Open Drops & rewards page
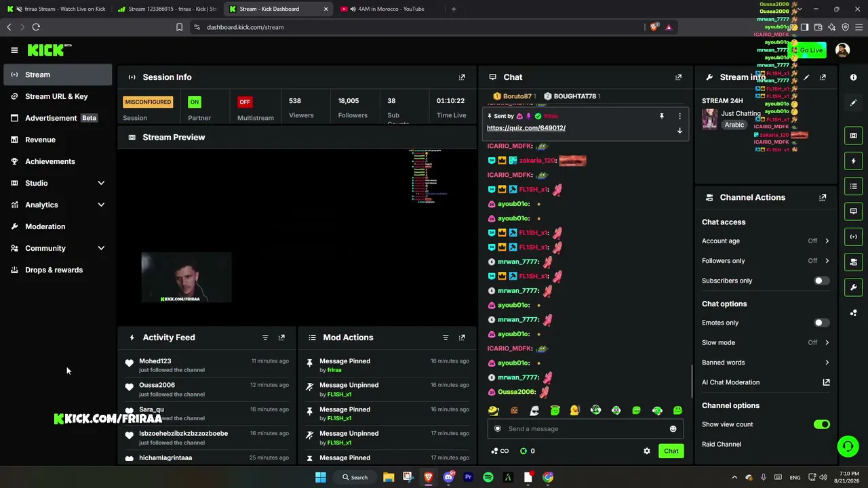 coord(58,270)
